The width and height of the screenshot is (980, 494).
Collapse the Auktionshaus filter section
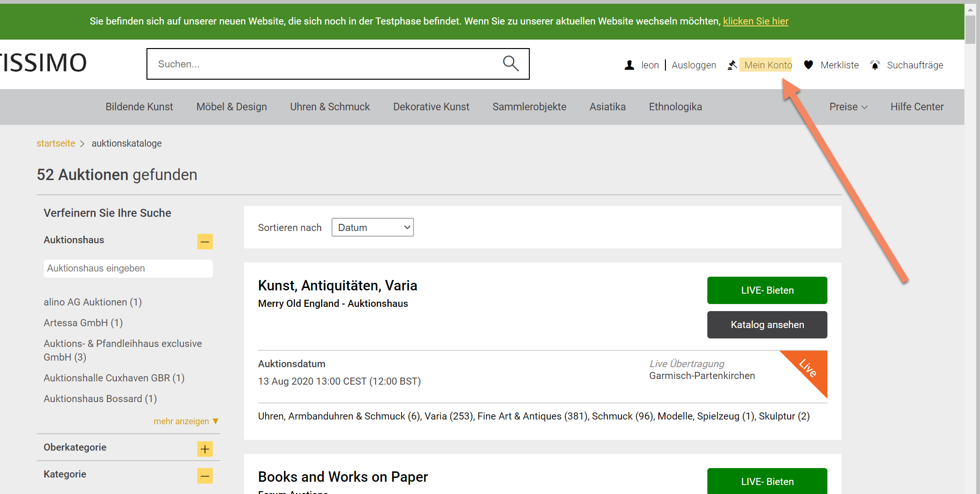point(205,241)
